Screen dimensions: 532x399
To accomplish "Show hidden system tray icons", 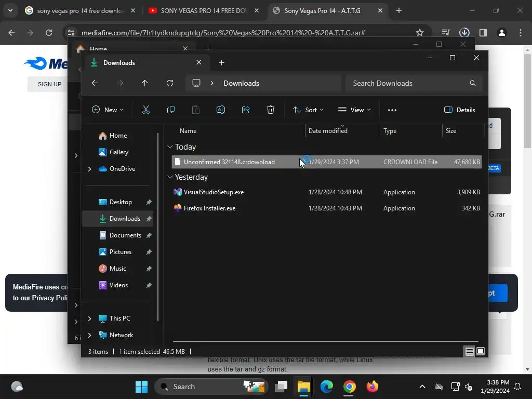I will pyautogui.click(x=422, y=387).
